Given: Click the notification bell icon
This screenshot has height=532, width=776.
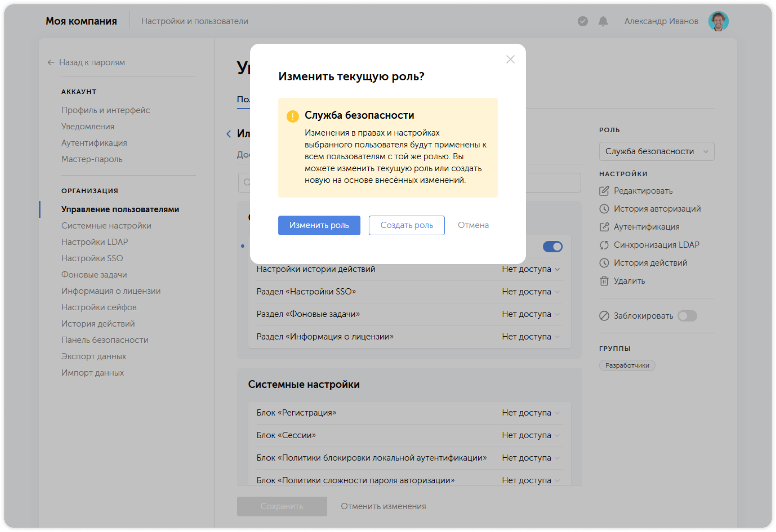Looking at the screenshot, I should [603, 21].
